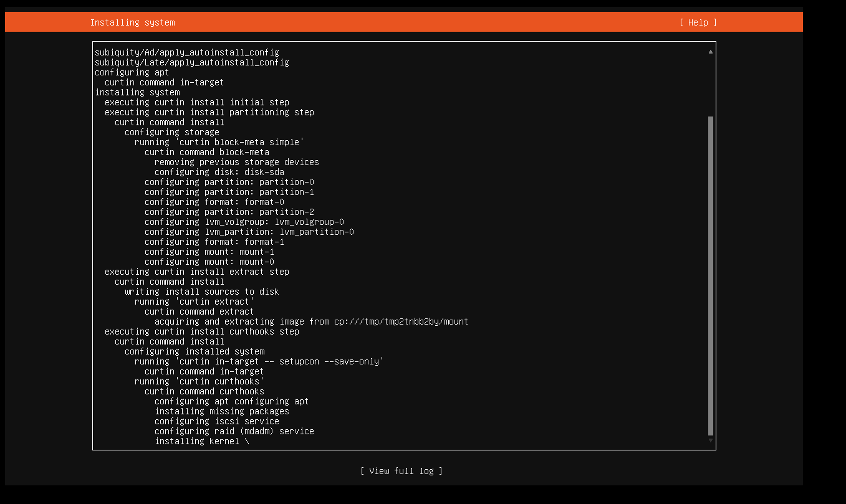This screenshot has height=504, width=846.
Task: Click 'configuring raid (mdadm) service' line
Action: [234, 431]
